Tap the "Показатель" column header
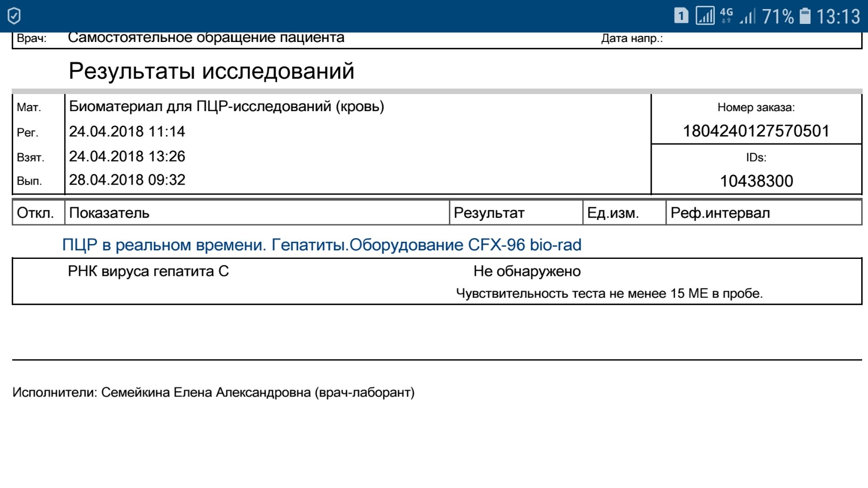Image resolution: width=868 pixels, height=488 pixels. click(x=109, y=213)
